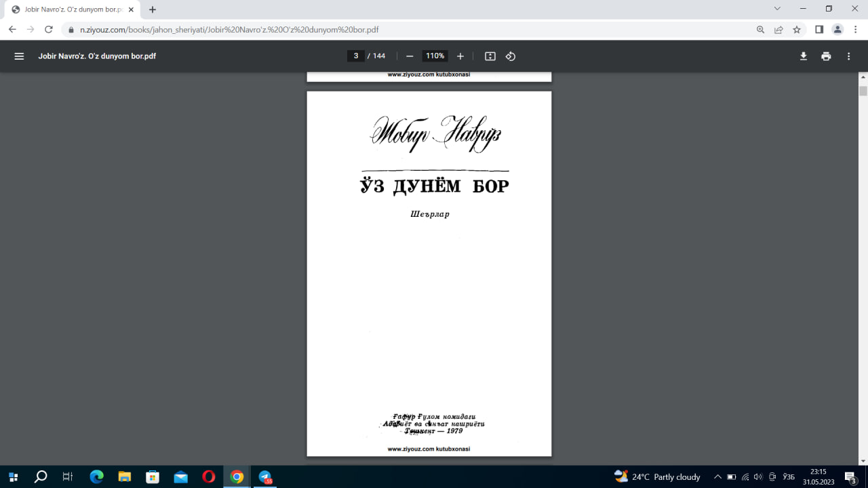Download the PDF file
This screenshot has height=488, width=868.
point(804,56)
